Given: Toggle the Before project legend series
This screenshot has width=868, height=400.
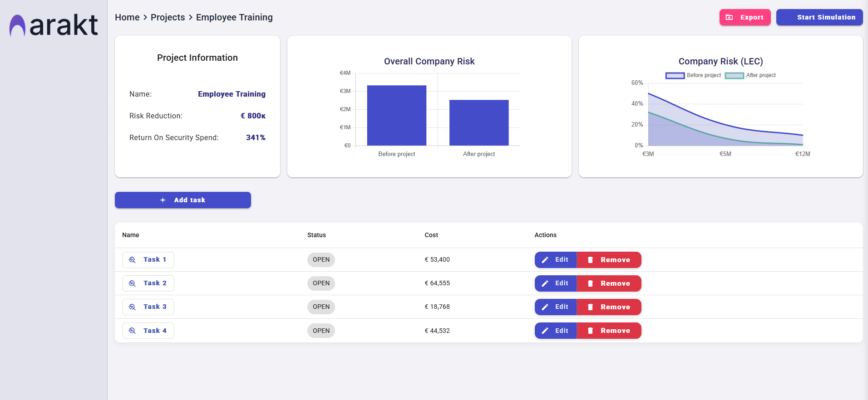Looking at the screenshot, I should point(693,75).
